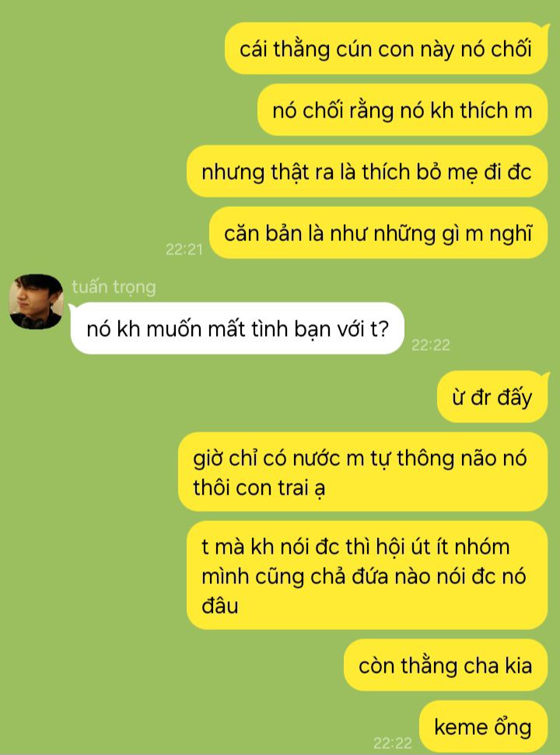The width and height of the screenshot is (560, 755).
Task: Click the word 'đâu' ending the long message
Action: point(220,605)
